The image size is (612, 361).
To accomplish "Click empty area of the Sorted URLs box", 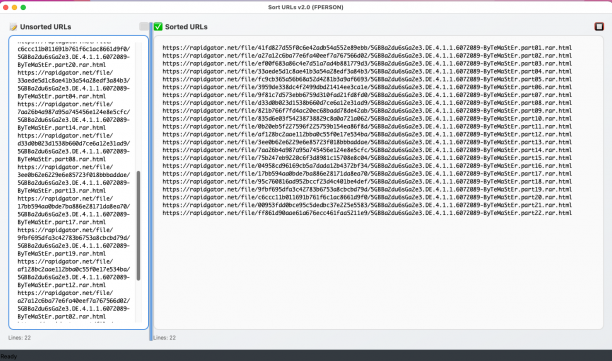I will click(x=379, y=273).
